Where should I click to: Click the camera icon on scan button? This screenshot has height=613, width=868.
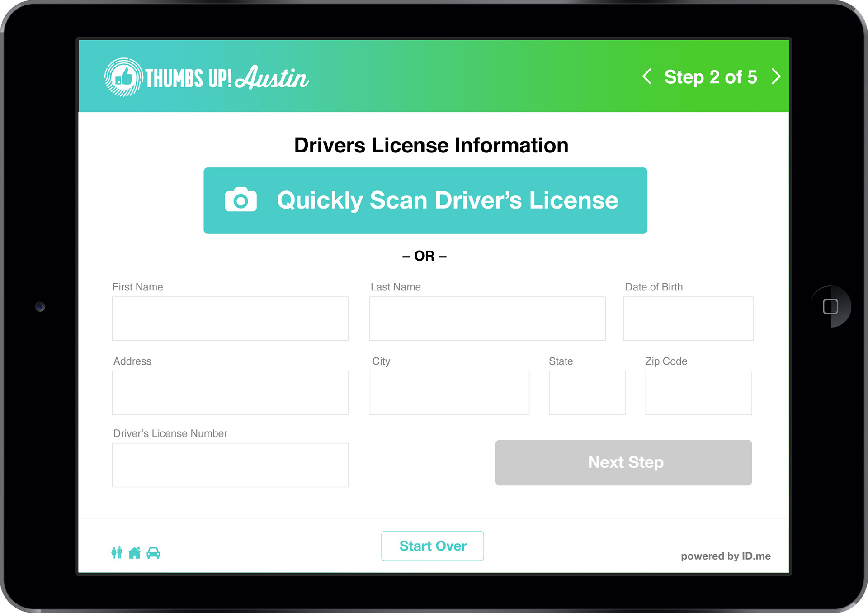241,200
